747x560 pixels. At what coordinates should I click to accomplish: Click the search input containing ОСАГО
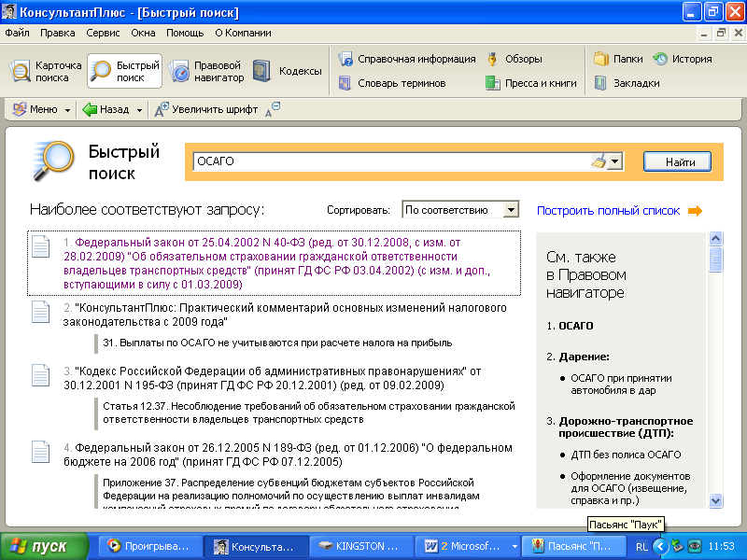(390, 161)
